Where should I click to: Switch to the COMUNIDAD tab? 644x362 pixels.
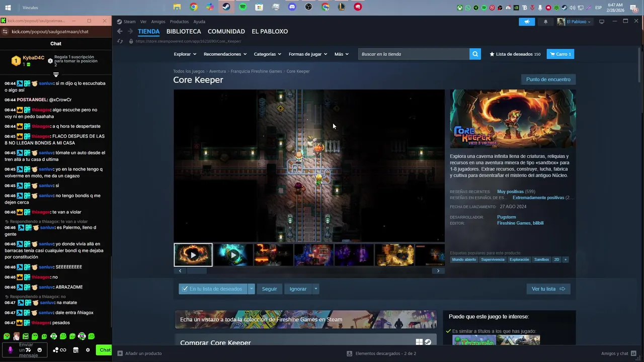226,31
